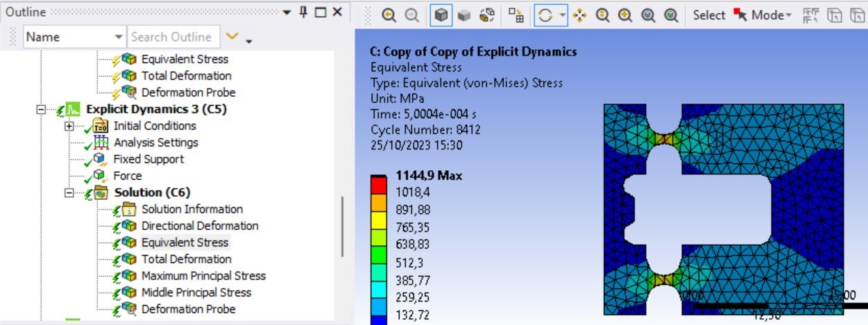Toggle the Rotate view mode button
Image resolution: width=868 pixels, height=325 pixels.
[545, 15]
